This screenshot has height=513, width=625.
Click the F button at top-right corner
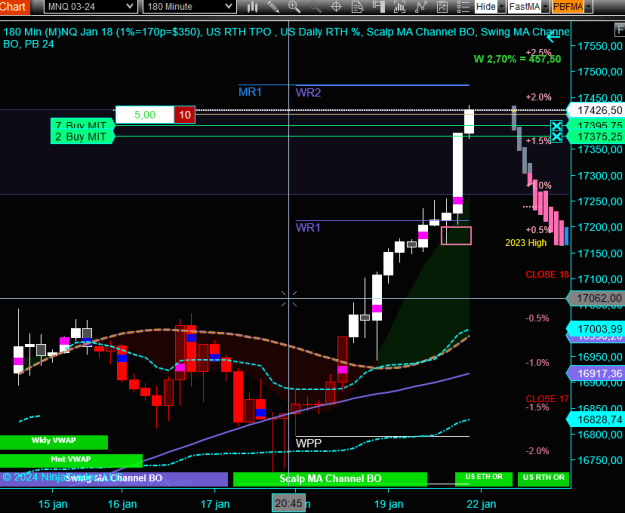pos(619,30)
